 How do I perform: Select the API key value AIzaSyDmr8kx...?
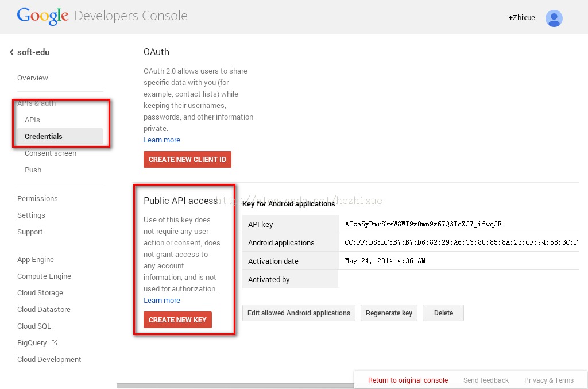pyautogui.click(x=423, y=224)
